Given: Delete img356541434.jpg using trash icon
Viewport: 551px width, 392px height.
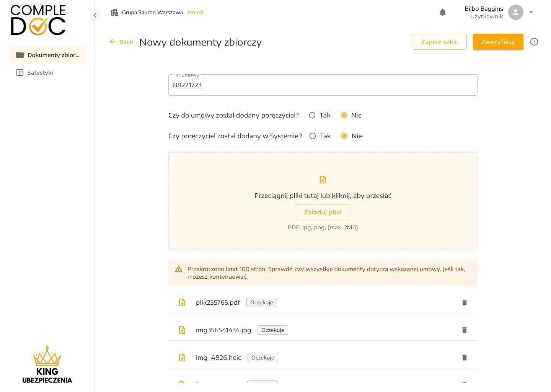Looking at the screenshot, I should [464, 330].
